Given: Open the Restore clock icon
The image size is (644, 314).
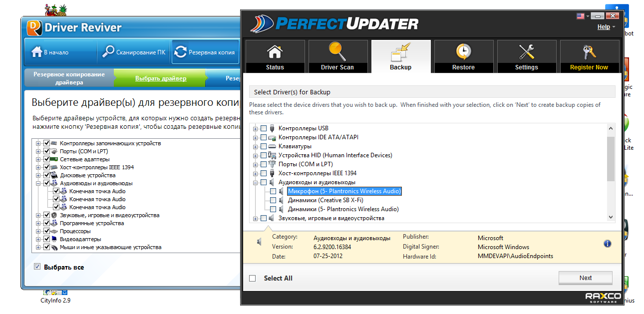Looking at the screenshot, I should click(463, 52).
